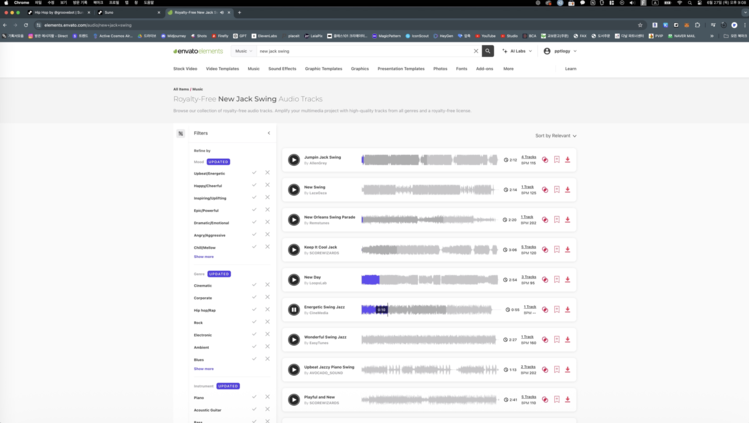This screenshot has width=749, height=423.
Task: Expand 4 Tracks for Jumpin Jack Swing
Action: (528, 157)
